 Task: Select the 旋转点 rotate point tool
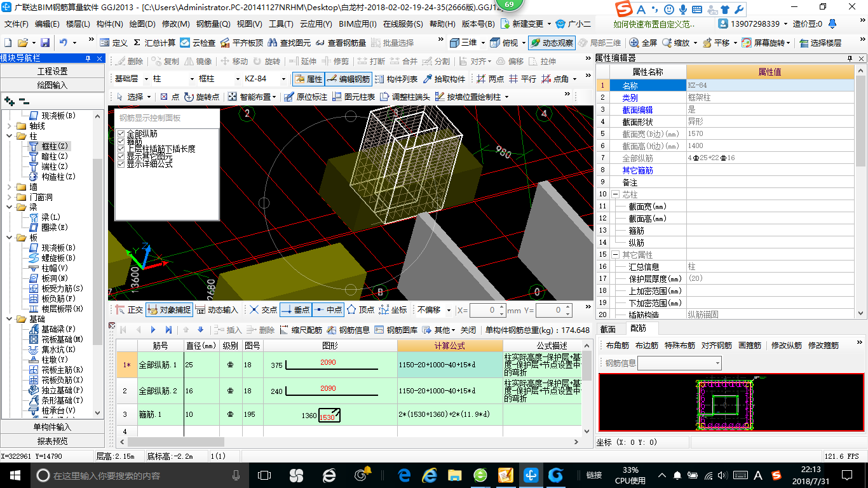tap(202, 97)
